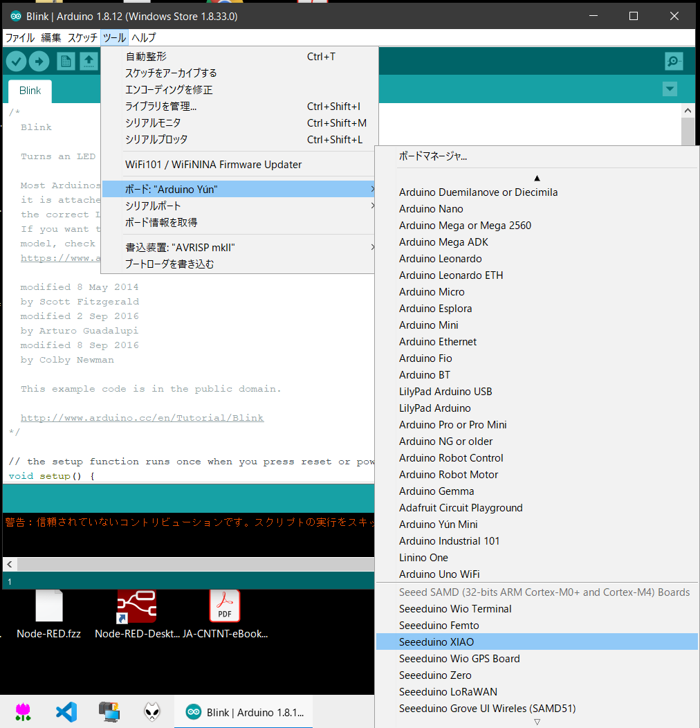700x728 pixels.
Task: Open the tab options dropdown arrow
Action: (670, 89)
